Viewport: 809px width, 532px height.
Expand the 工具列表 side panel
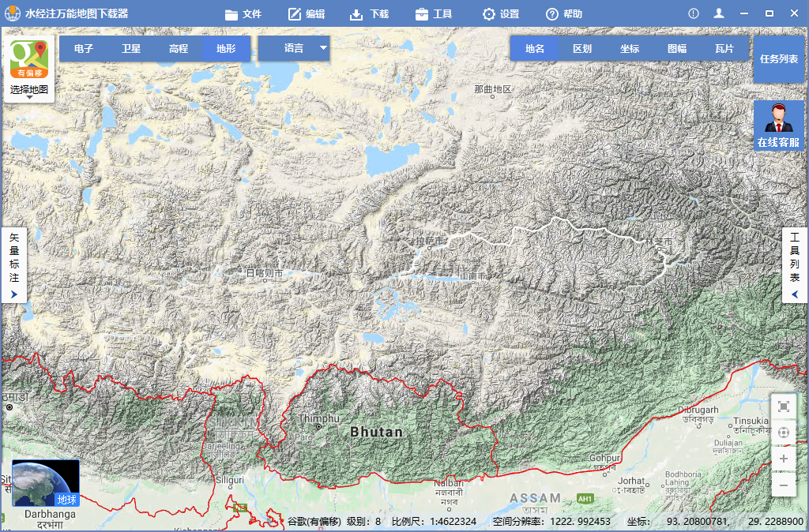tap(795, 265)
